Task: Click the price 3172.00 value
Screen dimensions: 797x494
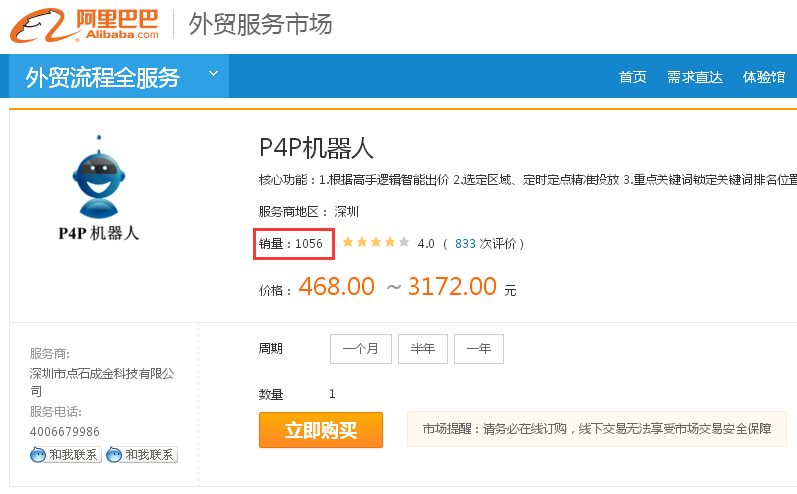Action: click(x=452, y=287)
